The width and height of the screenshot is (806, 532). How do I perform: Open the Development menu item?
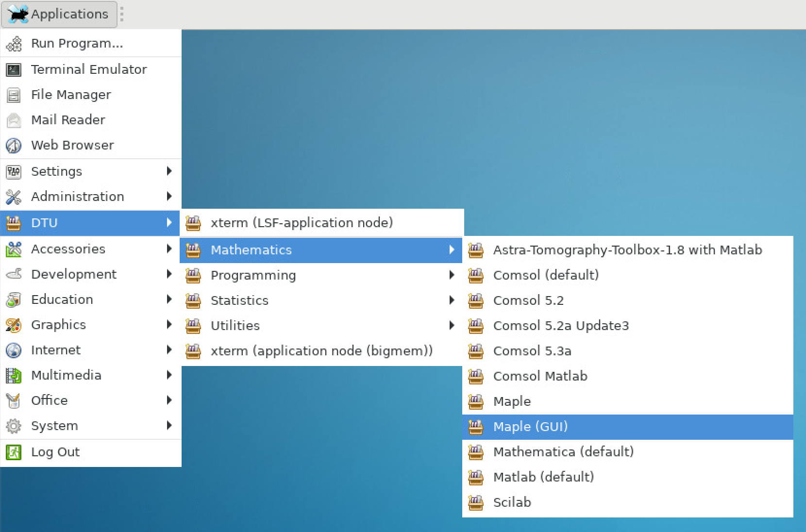coord(90,274)
